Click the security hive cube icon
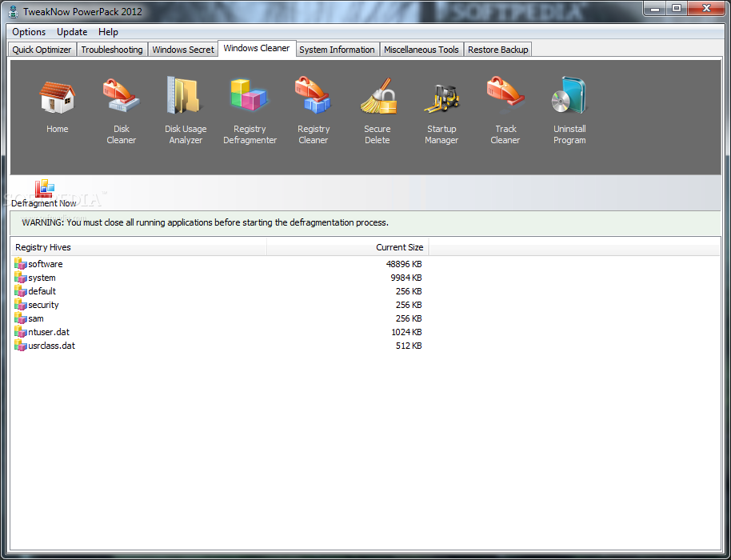Screen dimensions: 731x560 [x=21, y=305]
